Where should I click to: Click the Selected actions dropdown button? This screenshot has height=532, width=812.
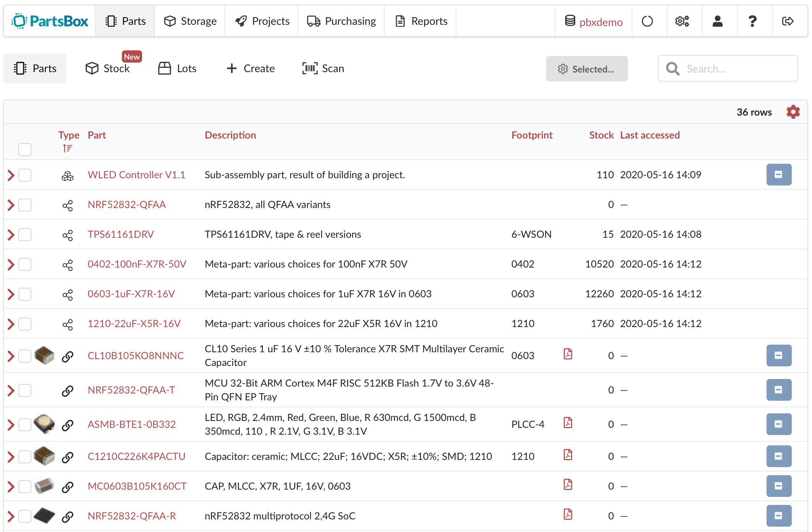(x=587, y=68)
